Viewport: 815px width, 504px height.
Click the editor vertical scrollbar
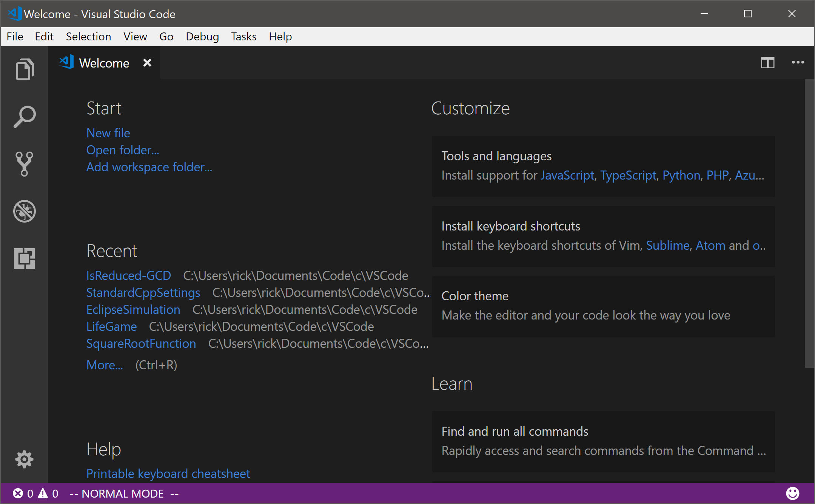[x=809, y=223]
